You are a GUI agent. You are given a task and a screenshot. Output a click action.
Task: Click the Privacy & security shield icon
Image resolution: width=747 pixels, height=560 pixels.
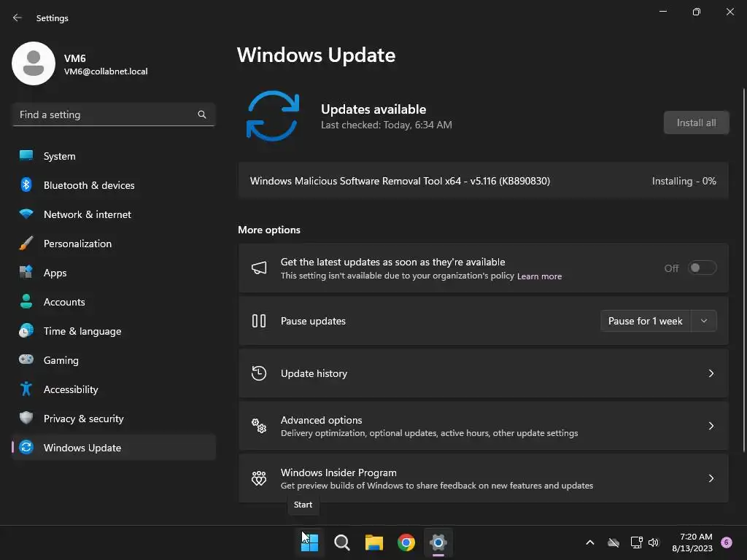pyautogui.click(x=26, y=418)
